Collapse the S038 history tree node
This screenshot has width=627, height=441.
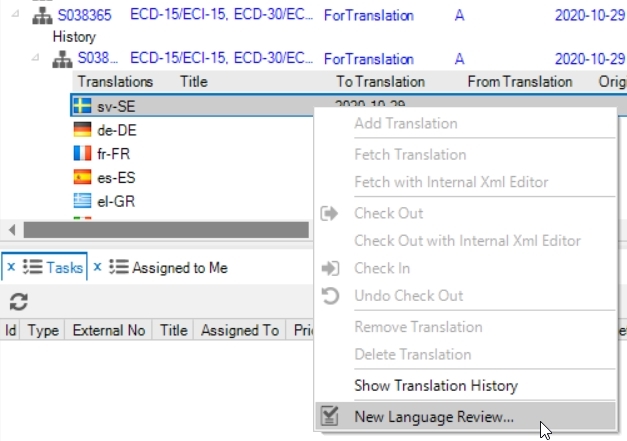(37, 59)
